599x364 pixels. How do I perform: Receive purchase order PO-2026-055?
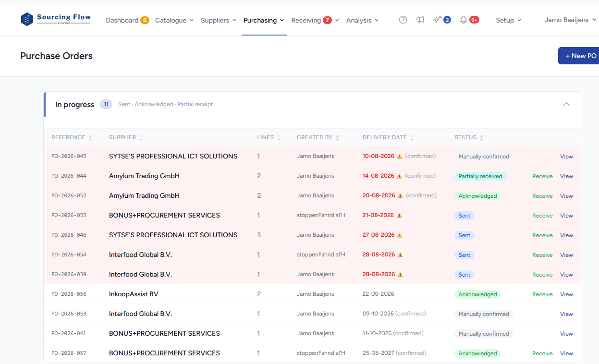pyautogui.click(x=542, y=216)
